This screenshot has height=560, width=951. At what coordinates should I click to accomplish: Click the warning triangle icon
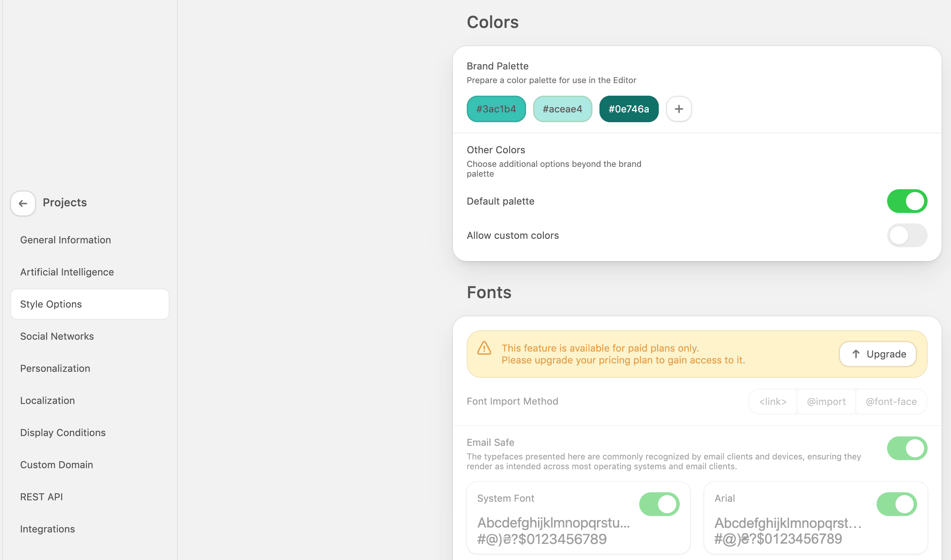[484, 348]
